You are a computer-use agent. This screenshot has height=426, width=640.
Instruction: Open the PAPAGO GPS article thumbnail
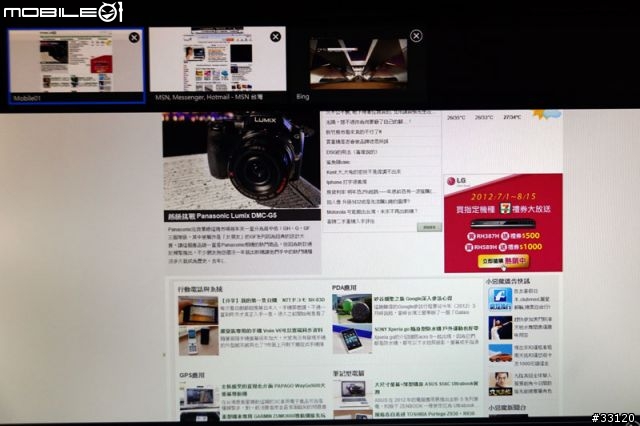pos(200,396)
